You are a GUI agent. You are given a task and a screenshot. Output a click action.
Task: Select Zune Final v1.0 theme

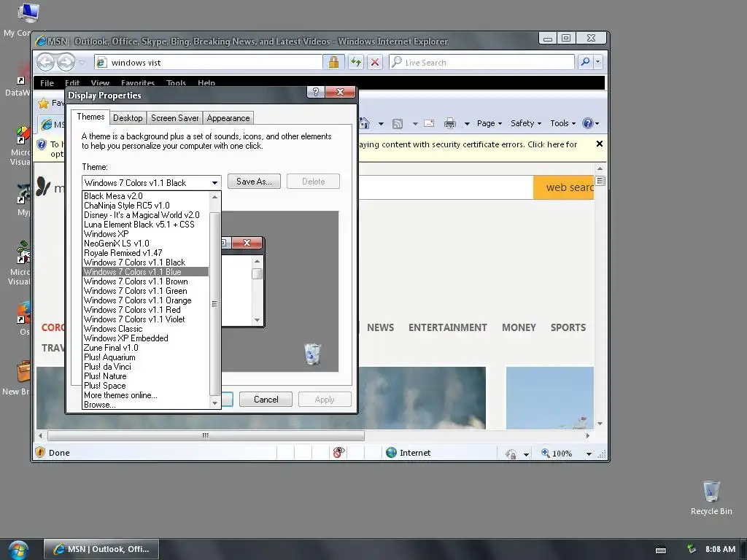[x=146, y=348]
